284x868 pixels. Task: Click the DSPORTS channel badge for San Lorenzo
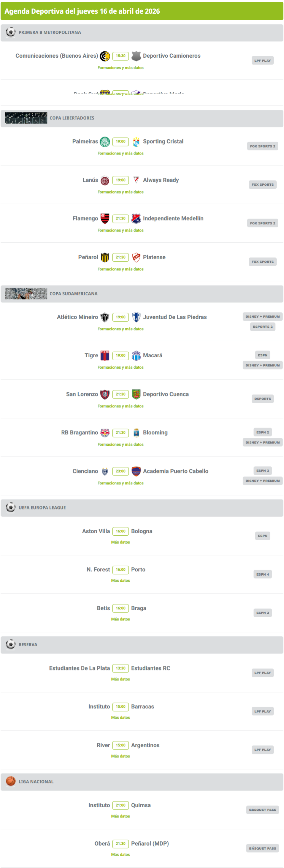(262, 399)
